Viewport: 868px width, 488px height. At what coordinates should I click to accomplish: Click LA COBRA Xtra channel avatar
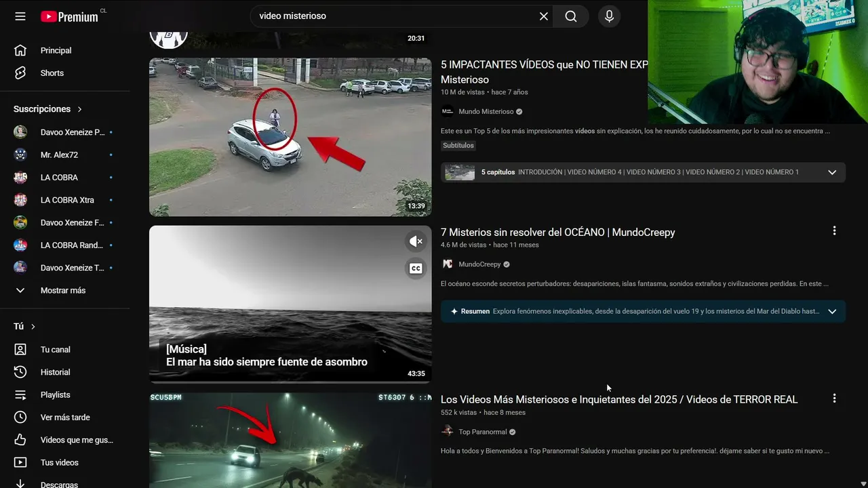click(x=20, y=200)
